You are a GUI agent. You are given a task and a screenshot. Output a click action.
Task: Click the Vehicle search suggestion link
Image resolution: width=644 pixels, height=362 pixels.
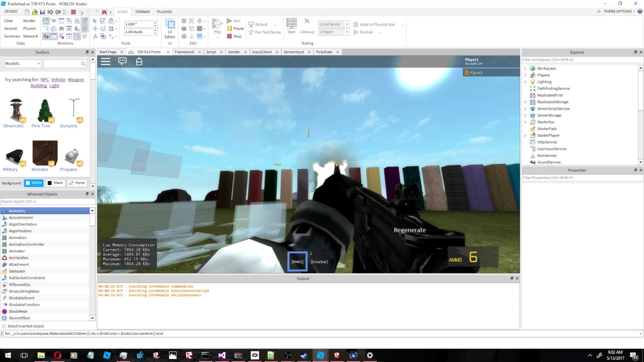coord(58,79)
